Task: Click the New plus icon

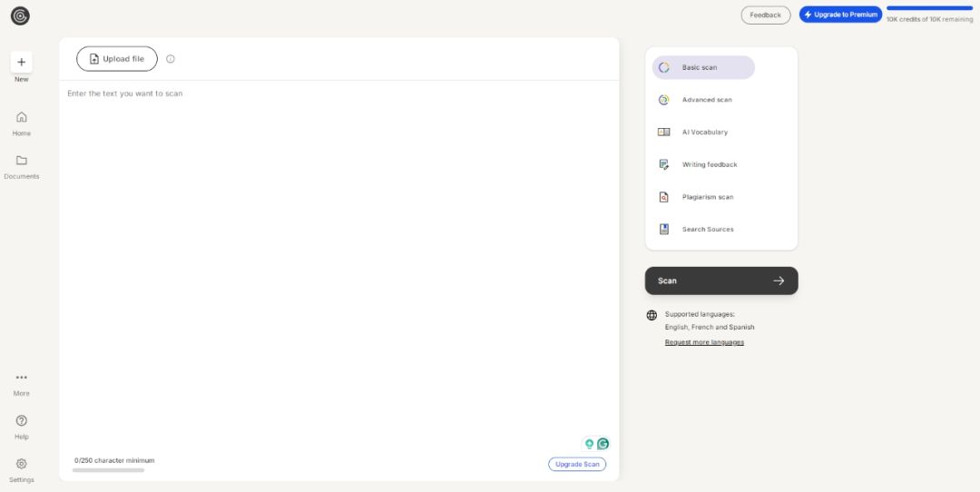Action: click(22, 62)
